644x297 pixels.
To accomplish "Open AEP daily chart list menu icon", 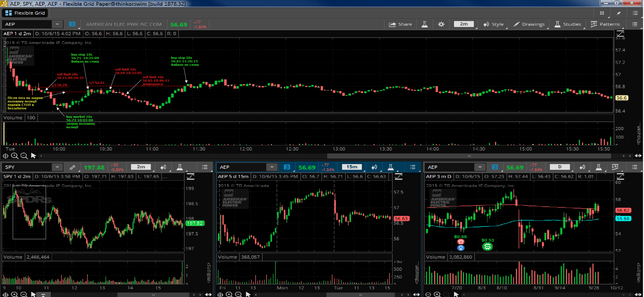I will click(x=635, y=167).
